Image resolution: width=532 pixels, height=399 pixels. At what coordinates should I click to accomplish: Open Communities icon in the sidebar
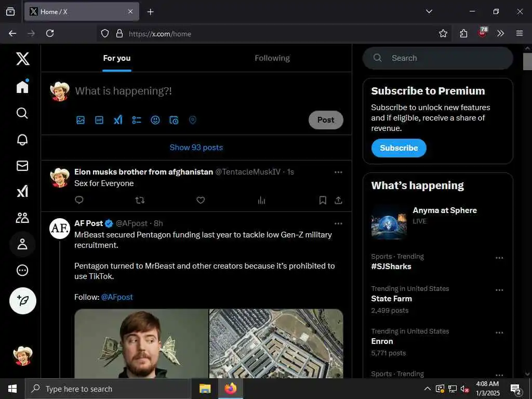tap(22, 218)
